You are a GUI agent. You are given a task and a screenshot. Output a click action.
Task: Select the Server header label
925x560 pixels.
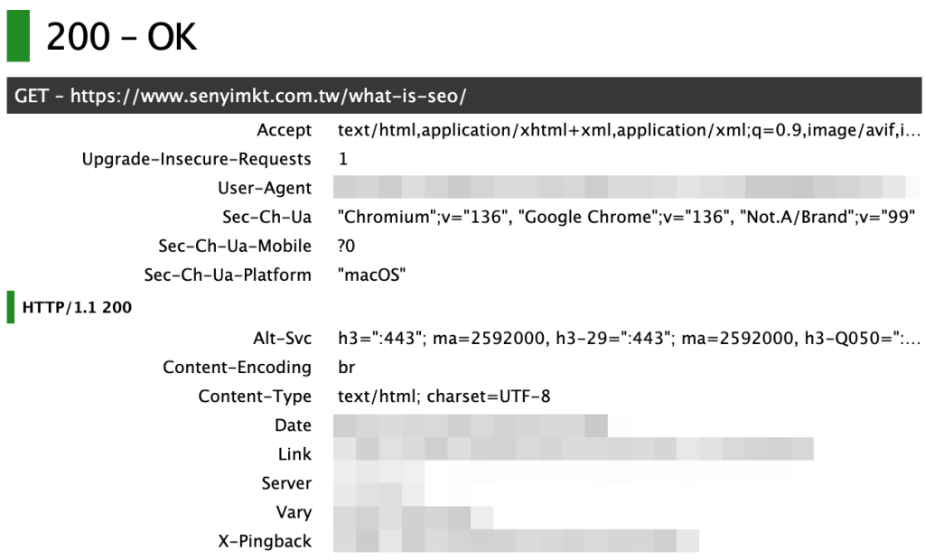pyautogui.click(x=286, y=483)
